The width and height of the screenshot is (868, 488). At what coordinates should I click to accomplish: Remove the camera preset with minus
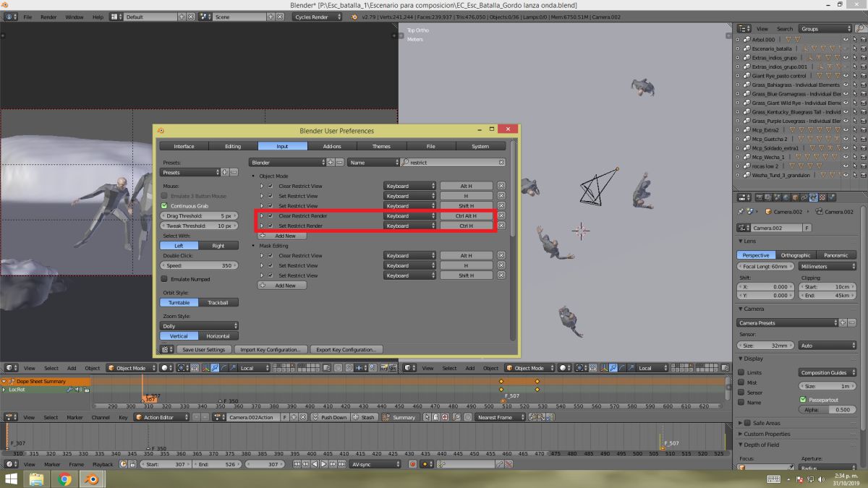[853, 322]
